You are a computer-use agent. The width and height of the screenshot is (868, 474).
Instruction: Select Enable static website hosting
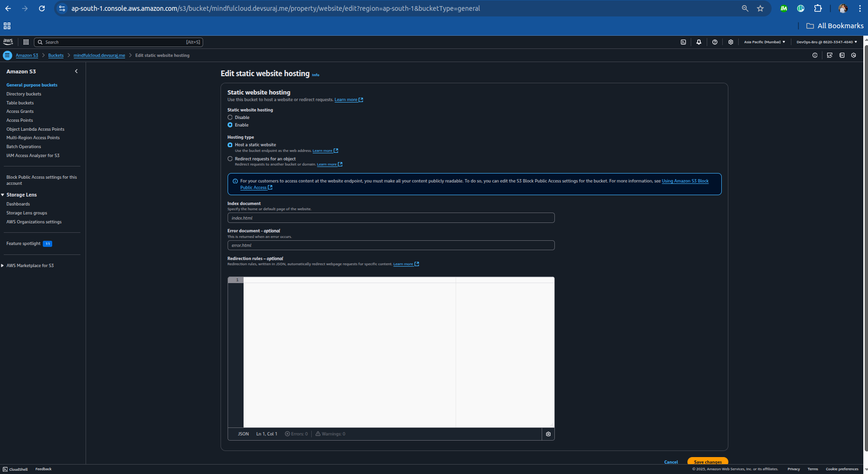click(230, 125)
